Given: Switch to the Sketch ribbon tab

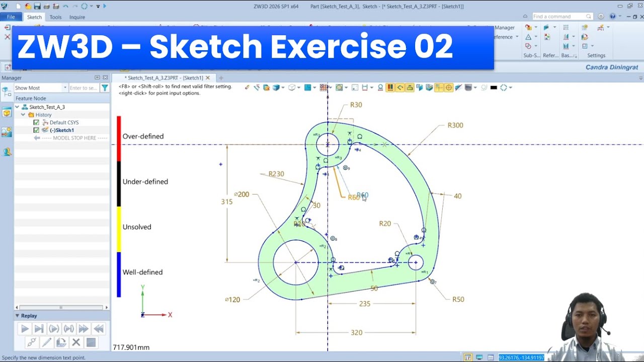Looking at the screenshot, I should [34, 17].
